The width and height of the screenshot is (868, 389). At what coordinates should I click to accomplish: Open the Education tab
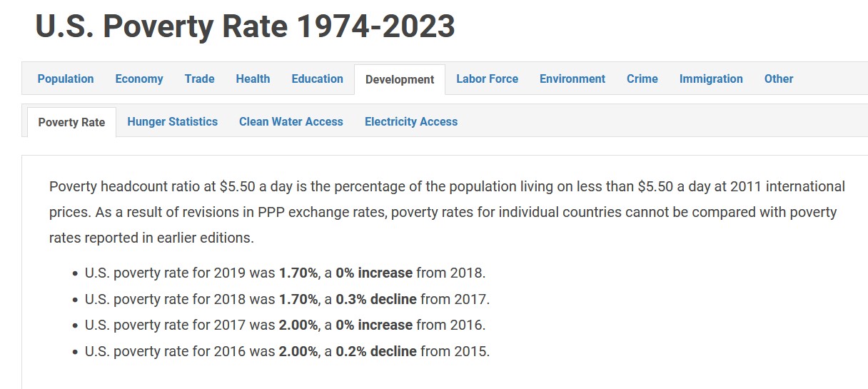[x=317, y=79]
